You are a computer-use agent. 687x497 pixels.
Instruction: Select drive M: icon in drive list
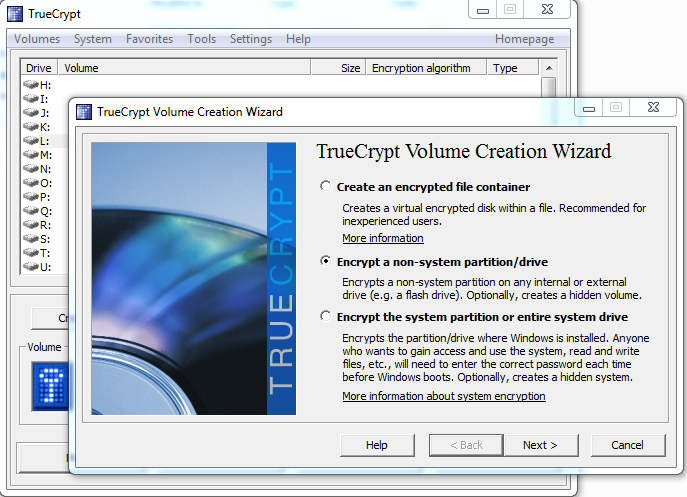31,154
